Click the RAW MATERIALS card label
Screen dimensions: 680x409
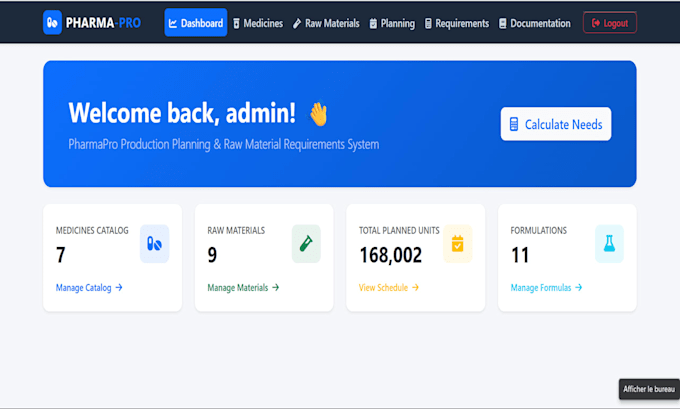[236, 231]
